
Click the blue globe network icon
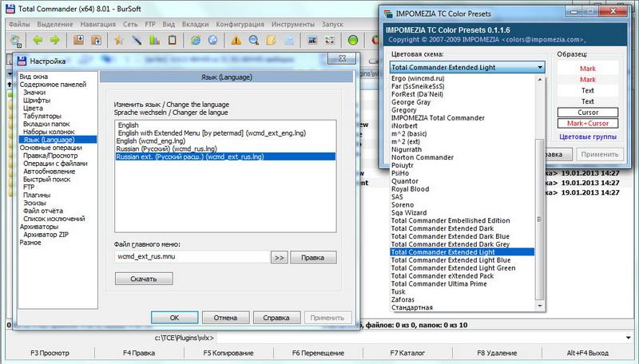(212, 40)
